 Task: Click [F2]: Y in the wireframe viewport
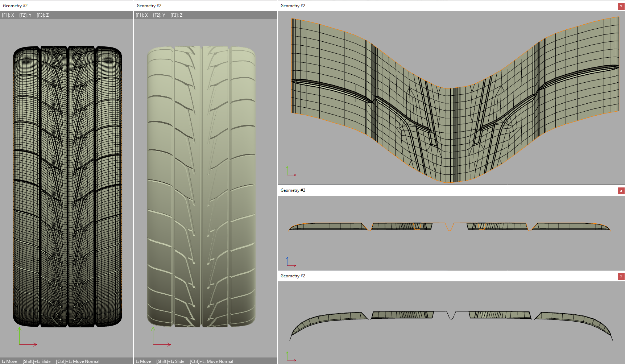[25, 15]
